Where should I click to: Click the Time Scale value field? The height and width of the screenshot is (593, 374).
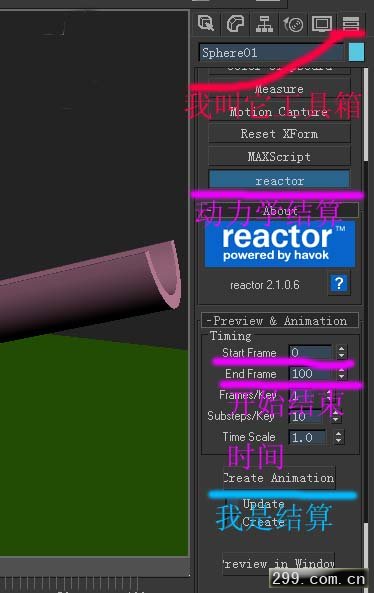308,438
